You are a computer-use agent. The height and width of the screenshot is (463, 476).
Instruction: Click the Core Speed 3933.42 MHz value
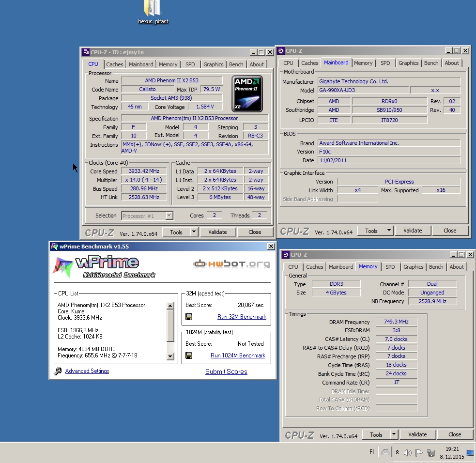click(x=144, y=171)
